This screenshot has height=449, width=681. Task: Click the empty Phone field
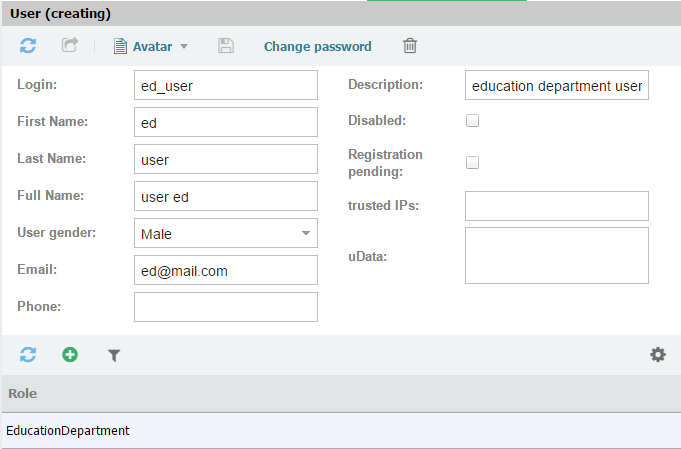[x=225, y=307]
